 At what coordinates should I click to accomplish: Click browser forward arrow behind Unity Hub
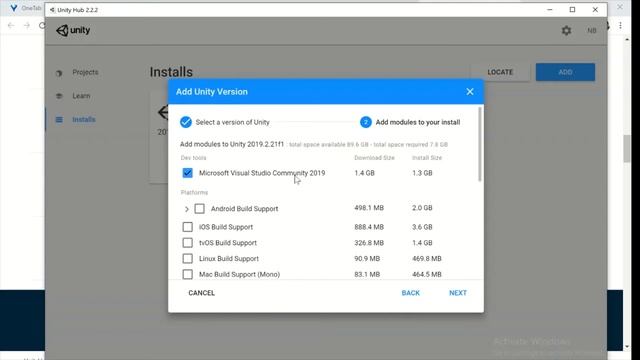(x=27, y=26)
